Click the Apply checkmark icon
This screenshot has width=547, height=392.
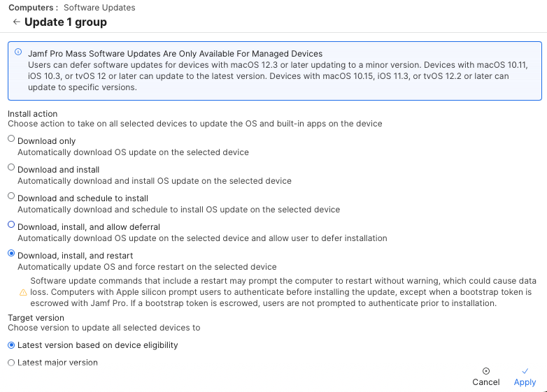click(x=525, y=371)
